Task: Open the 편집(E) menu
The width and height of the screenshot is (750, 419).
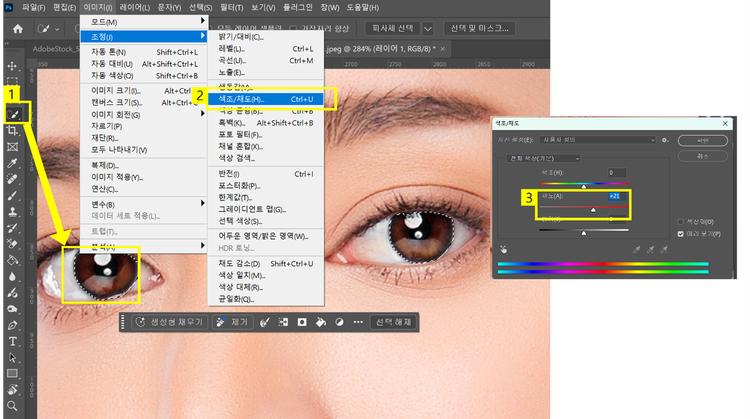Action: [65, 8]
